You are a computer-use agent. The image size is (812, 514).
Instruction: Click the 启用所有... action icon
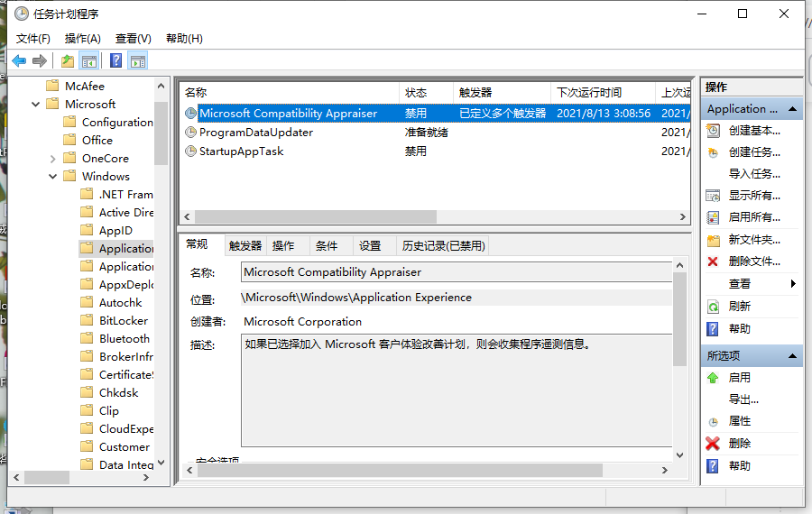point(713,217)
